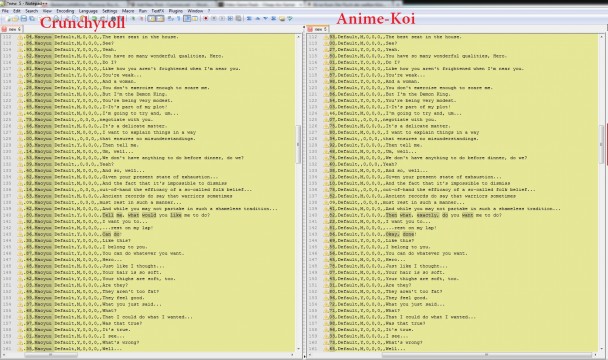Start macro recording with the red record icon
The height and width of the screenshot is (360, 608).
coord(206,19)
